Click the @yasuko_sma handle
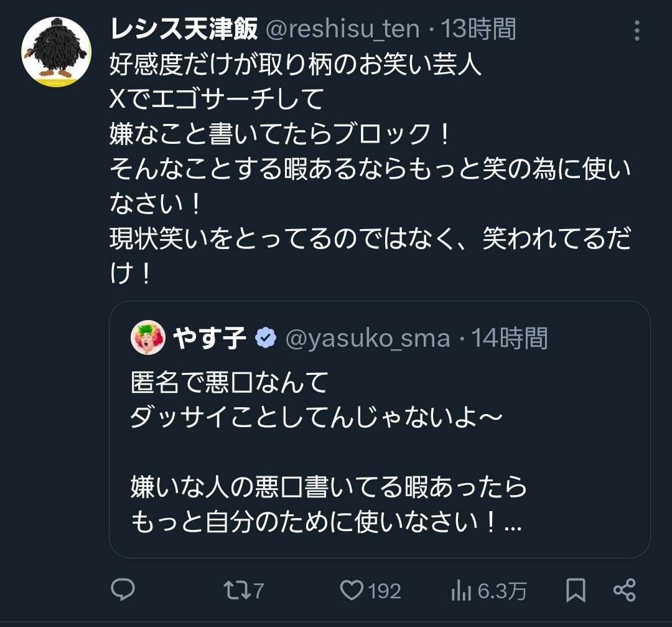 [x=367, y=338]
